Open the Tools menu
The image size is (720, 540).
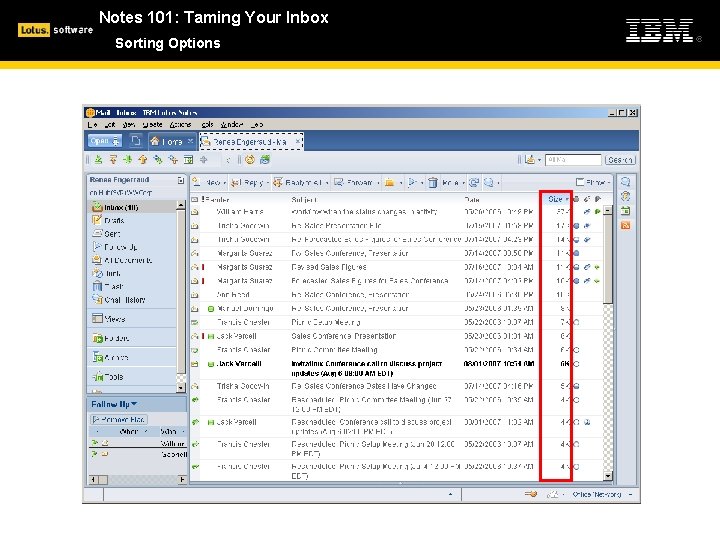(x=208, y=124)
